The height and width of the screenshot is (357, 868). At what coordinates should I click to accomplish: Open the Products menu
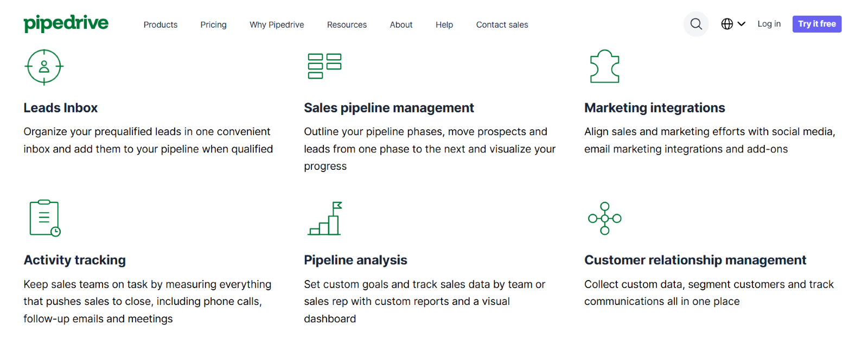coord(161,24)
